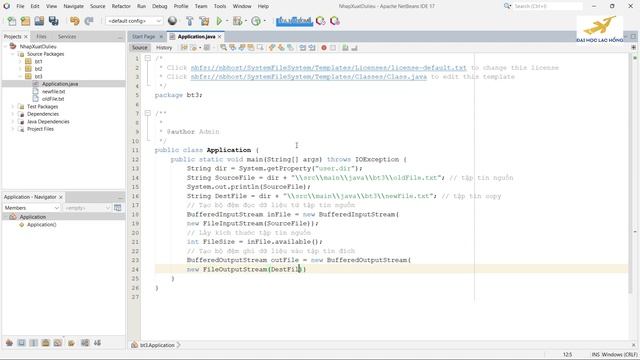The height and width of the screenshot is (360, 640).
Task: Click the bt3.Application breadcrumb
Action: (157, 345)
